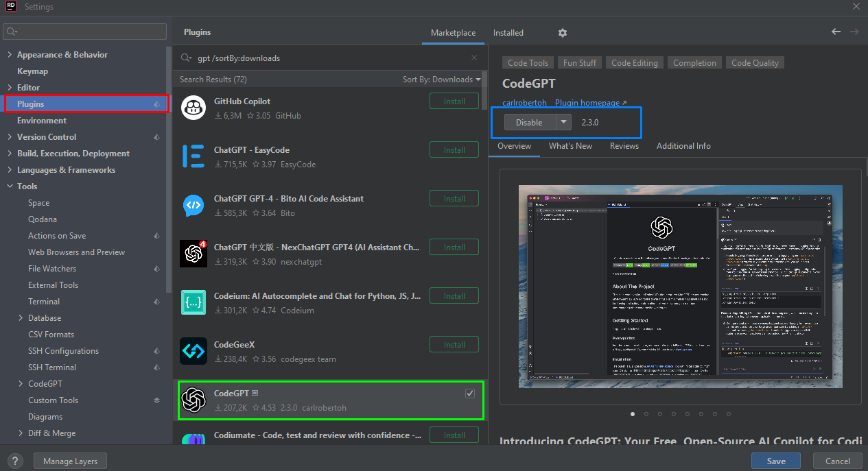Uncheck the CodeGPT enabled checkbox
Image resolution: width=868 pixels, height=471 pixels.
(470, 393)
